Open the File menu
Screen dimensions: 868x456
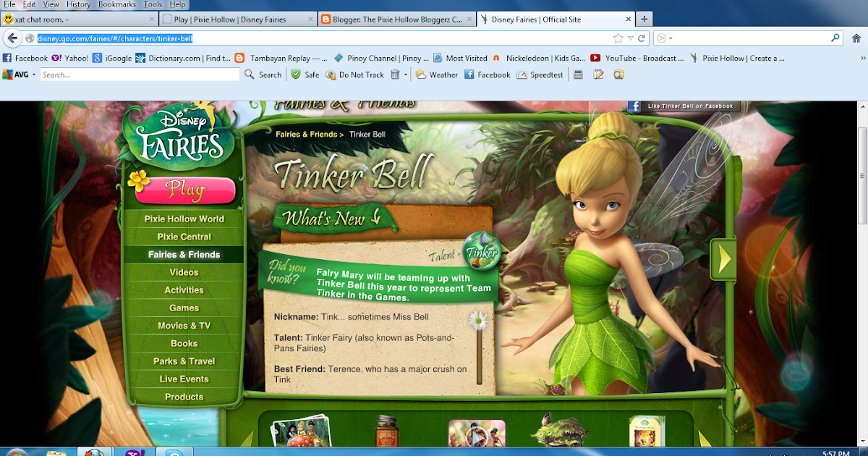tap(9, 4)
